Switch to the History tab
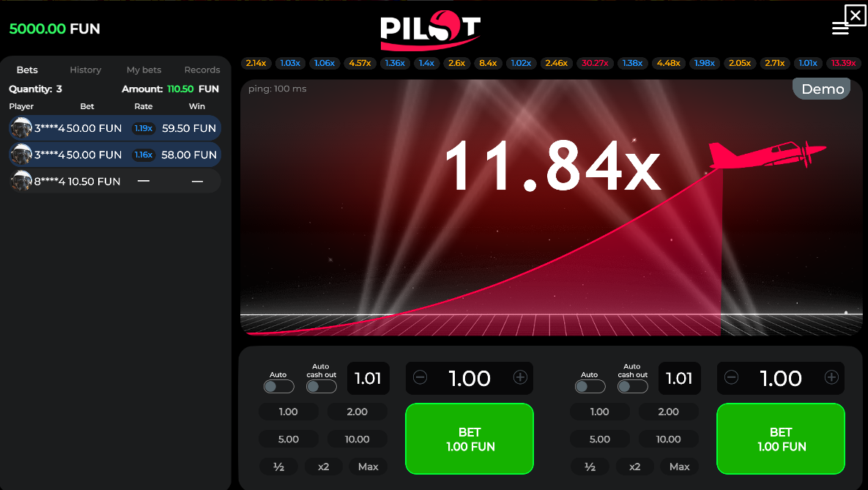Image resolution: width=868 pixels, height=490 pixels. coord(86,70)
